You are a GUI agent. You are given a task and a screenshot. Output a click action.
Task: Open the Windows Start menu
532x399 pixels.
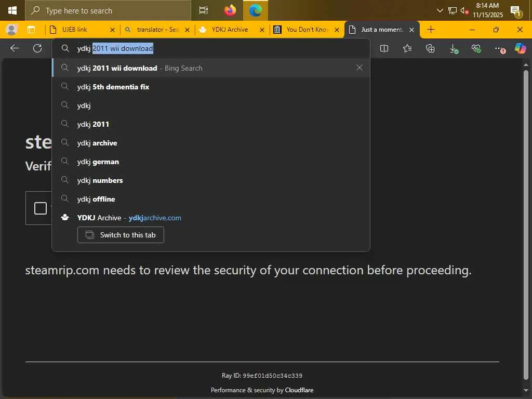[12, 10]
